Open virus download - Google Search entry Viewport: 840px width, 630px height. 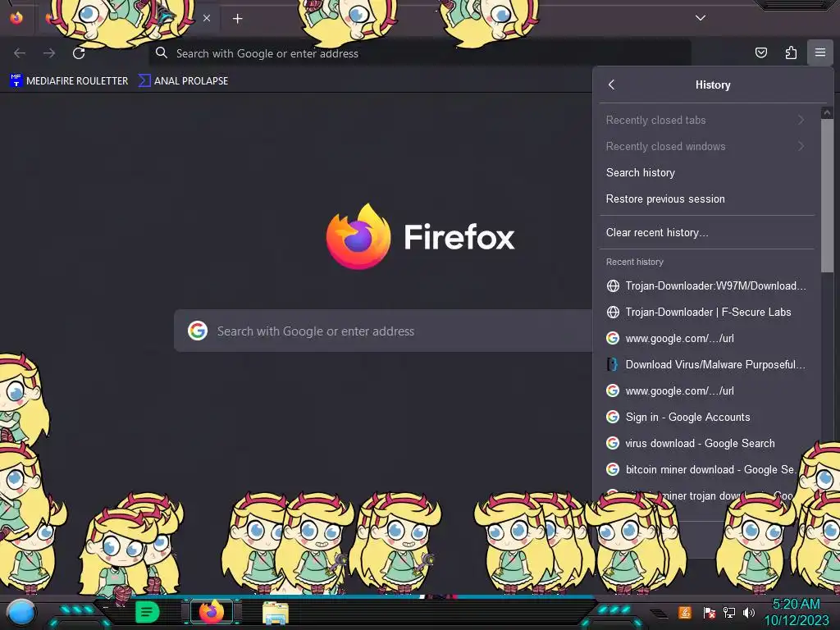(x=706, y=443)
